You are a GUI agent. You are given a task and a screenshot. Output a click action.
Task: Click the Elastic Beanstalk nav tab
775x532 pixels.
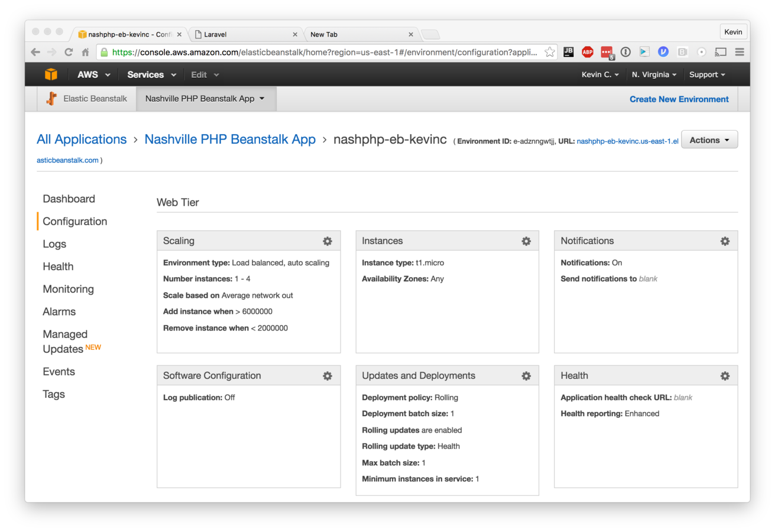click(x=87, y=99)
